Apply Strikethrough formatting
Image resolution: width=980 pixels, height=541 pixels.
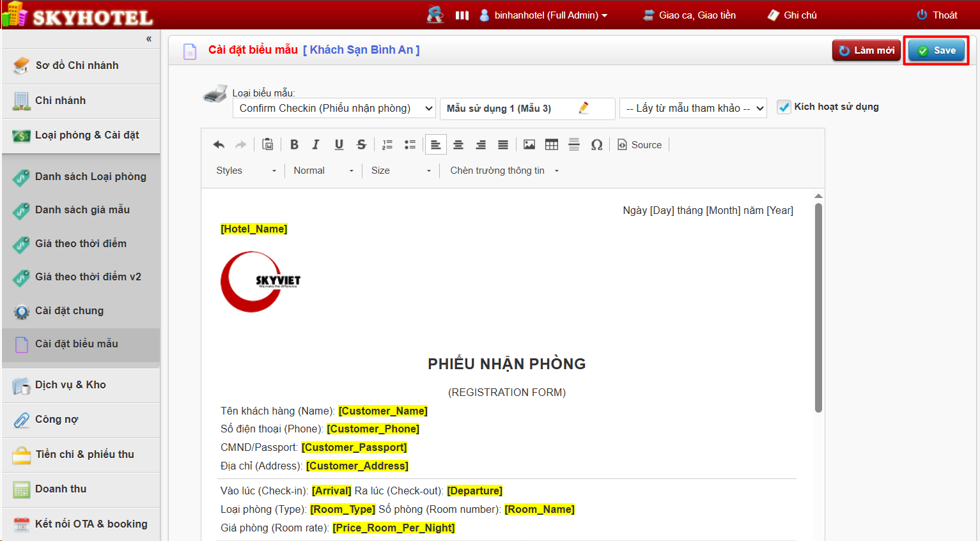coord(361,145)
